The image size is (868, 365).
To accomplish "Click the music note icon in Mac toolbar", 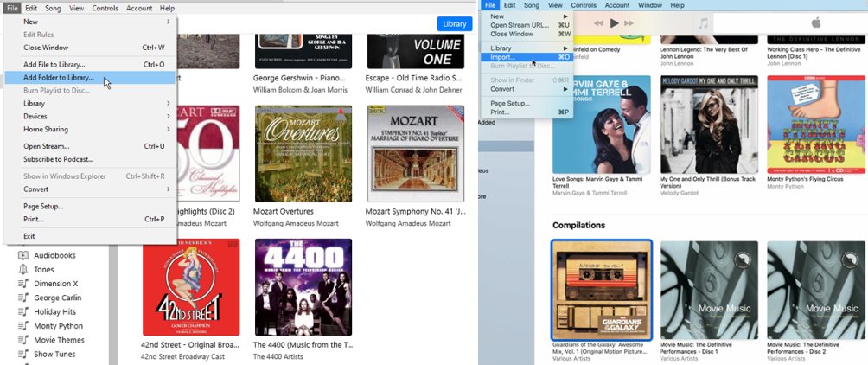I will (x=704, y=23).
